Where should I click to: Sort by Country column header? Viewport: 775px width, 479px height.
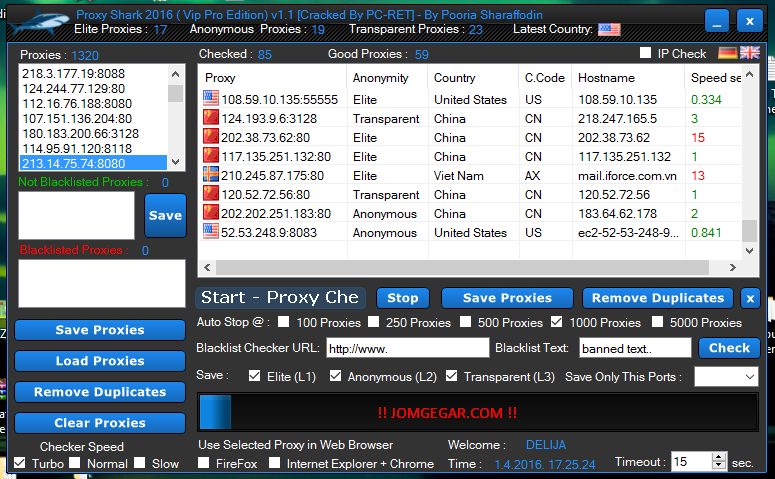[x=473, y=78]
